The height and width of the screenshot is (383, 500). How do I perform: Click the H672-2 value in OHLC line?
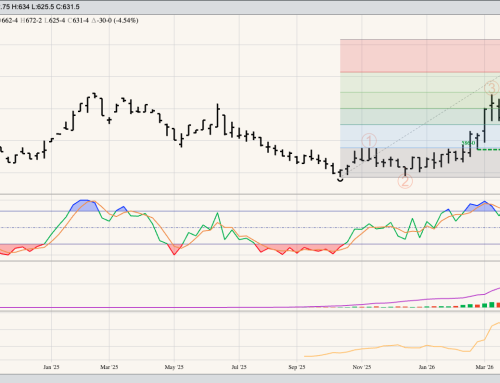click(31, 20)
